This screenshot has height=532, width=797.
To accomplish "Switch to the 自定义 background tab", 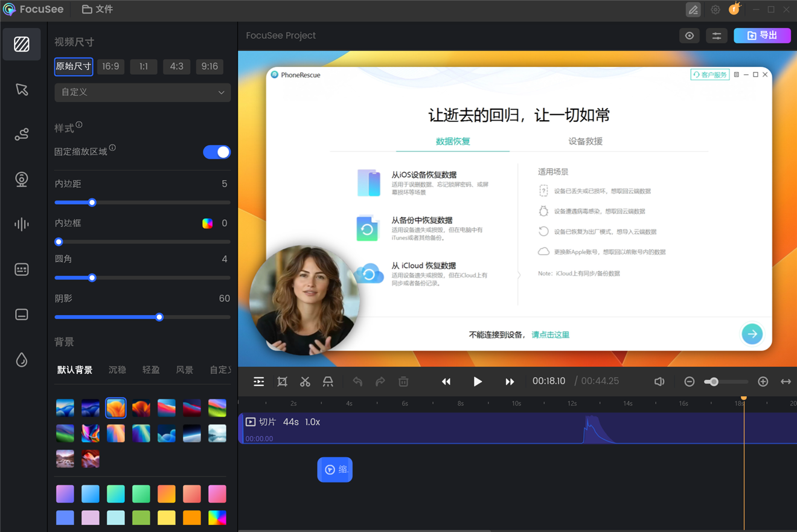I will [x=220, y=370].
